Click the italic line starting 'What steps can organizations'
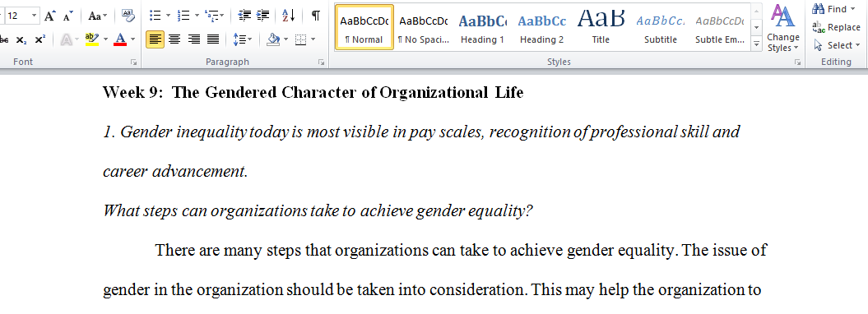Image resolution: width=868 pixels, height=314 pixels. click(318, 211)
